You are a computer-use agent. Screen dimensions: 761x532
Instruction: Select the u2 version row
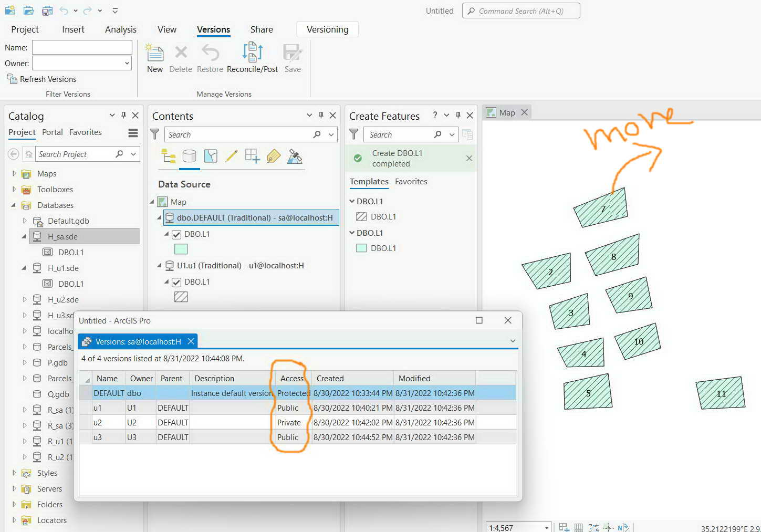[298, 422]
